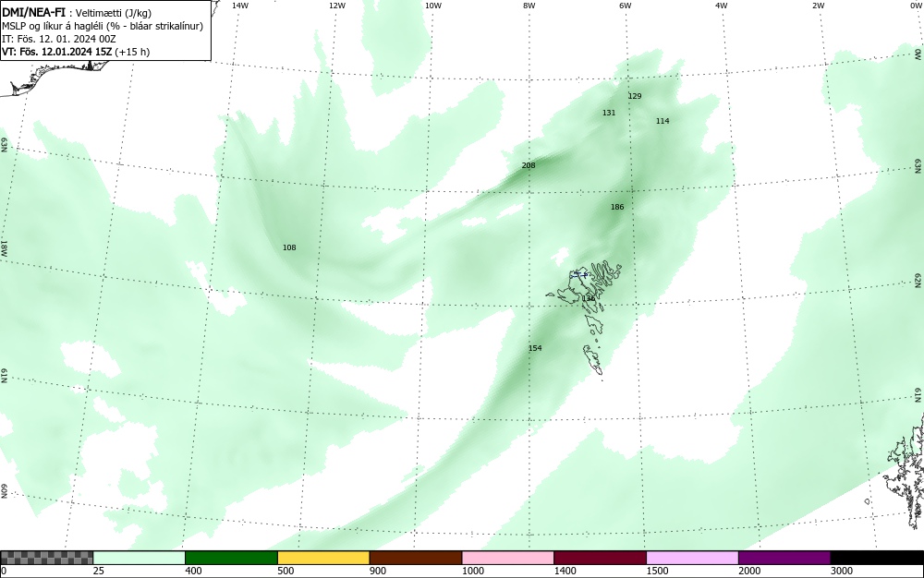Select the brown 900–1000 legend swatch
924x578 pixels.
[416, 558]
